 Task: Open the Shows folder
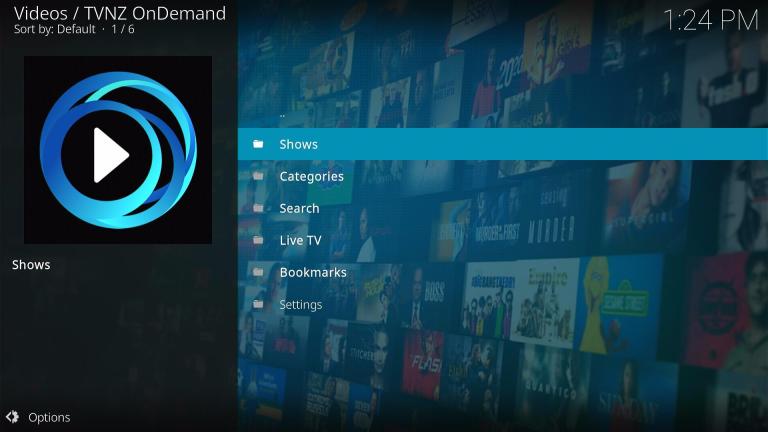tap(503, 144)
